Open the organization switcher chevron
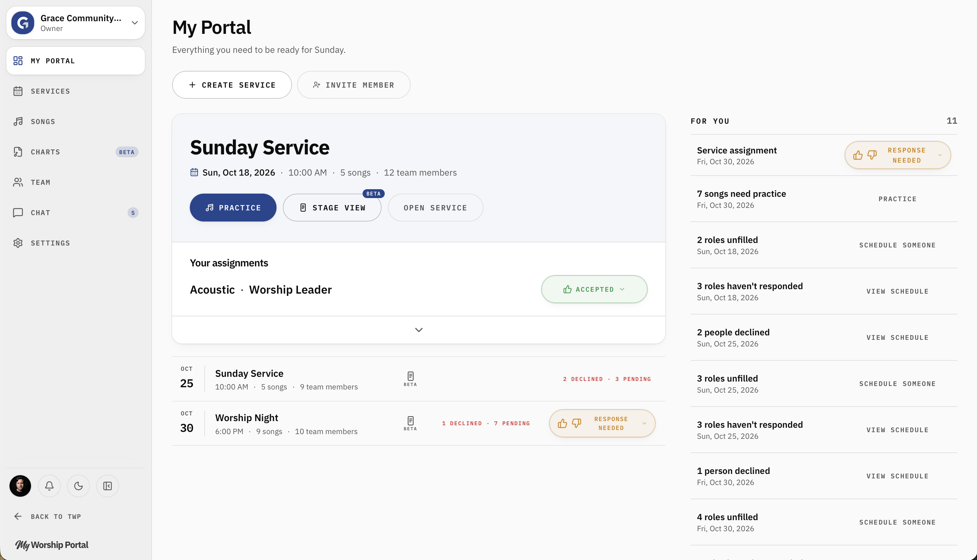The width and height of the screenshot is (977, 560). tap(134, 23)
